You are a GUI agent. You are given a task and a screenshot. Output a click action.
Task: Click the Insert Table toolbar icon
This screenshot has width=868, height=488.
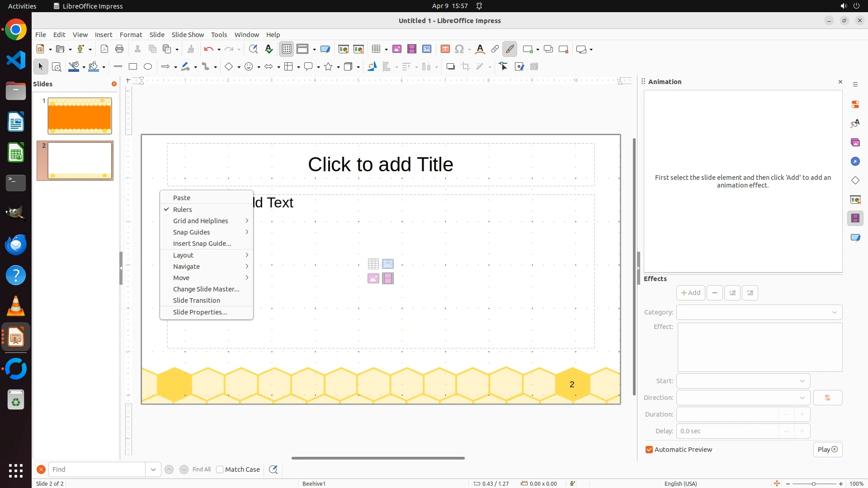point(375,49)
